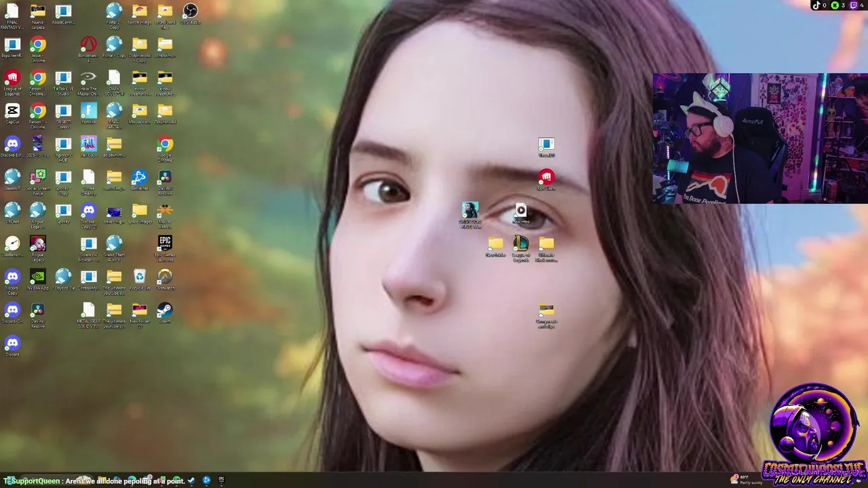Open the Govee Desktop file icon
The width and height of the screenshot is (868, 488).
tap(88, 177)
